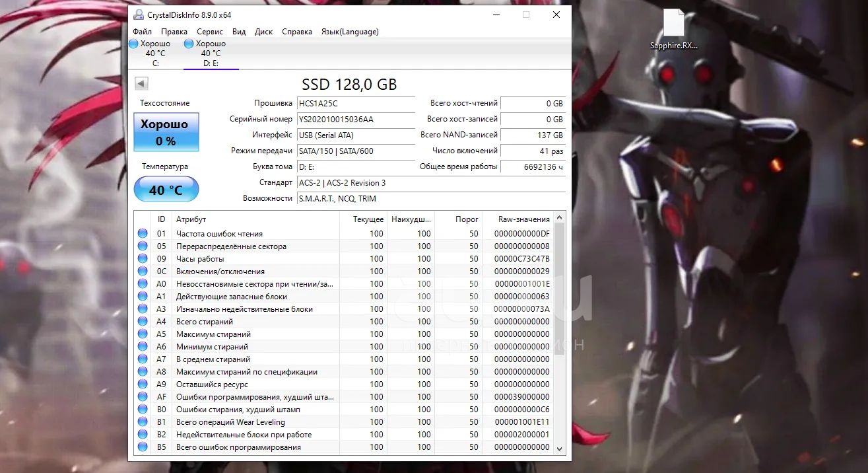The image size is (868, 473).
Task: Click the Атрибут column header
Action: pyautogui.click(x=255, y=219)
